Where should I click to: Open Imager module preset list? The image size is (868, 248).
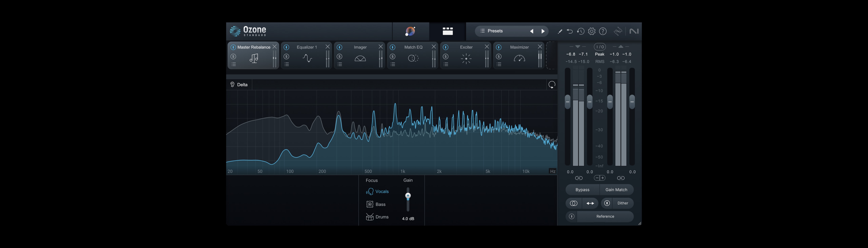coord(340,64)
